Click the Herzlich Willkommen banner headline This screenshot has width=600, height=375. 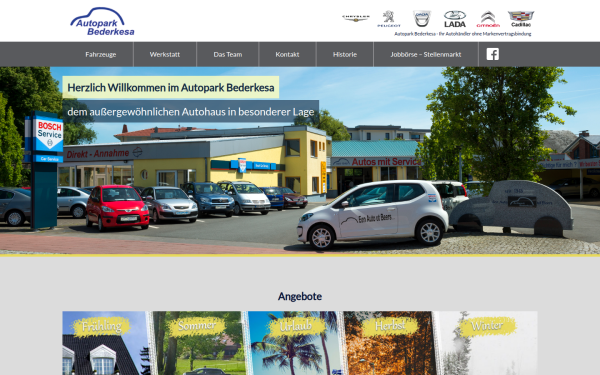171,87
